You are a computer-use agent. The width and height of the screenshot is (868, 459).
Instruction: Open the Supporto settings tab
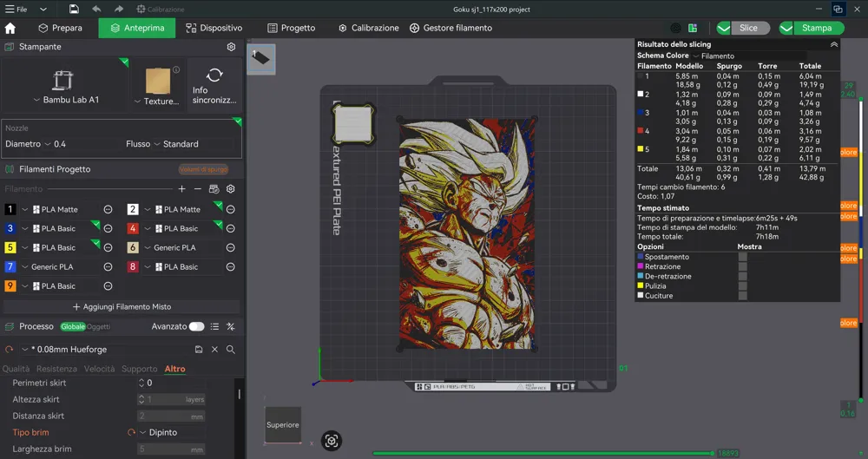pos(140,369)
